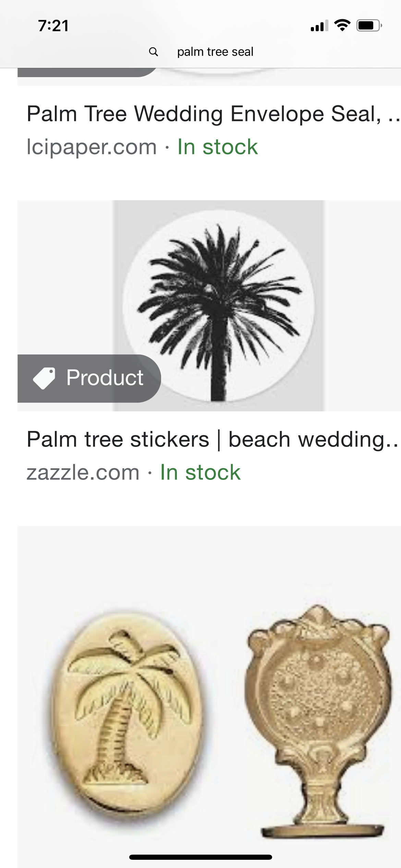Open 'Palm Tree Wedding Envelope Seal' result
Image resolution: width=401 pixels, height=868 pixels.
tap(213, 113)
